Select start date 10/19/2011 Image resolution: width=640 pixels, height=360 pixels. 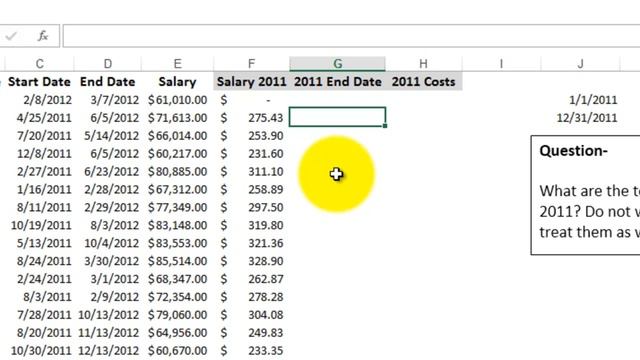[39, 225]
